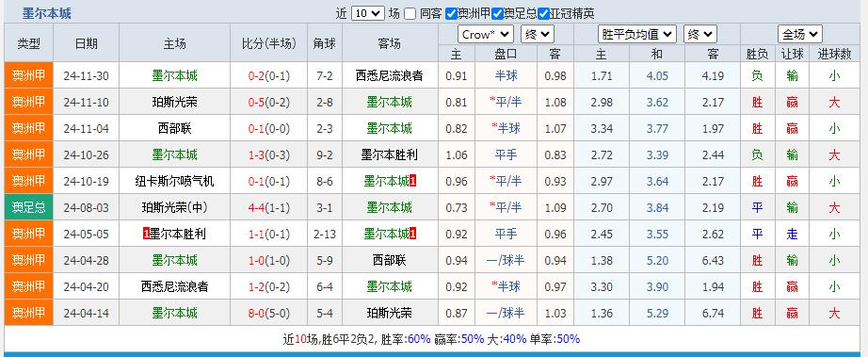Open 西部联 home team on 24-11-04
Image resolution: width=868 pixels, height=357 pixels.
(174, 128)
